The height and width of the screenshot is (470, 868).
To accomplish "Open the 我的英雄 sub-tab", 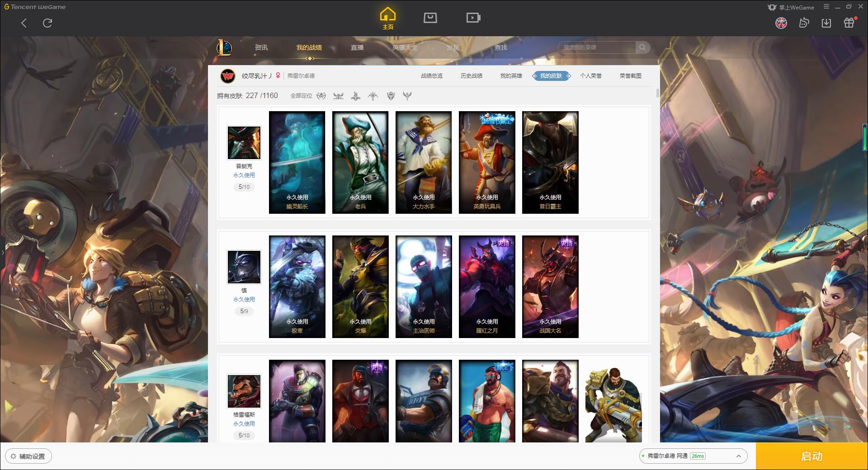I will [x=511, y=76].
